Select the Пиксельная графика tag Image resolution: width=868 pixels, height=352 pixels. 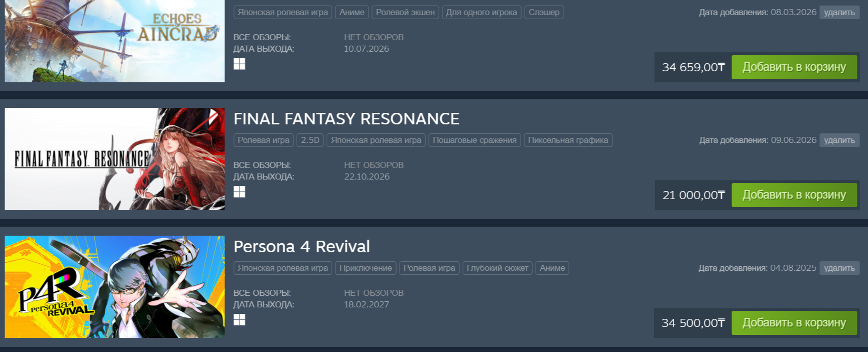click(568, 140)
